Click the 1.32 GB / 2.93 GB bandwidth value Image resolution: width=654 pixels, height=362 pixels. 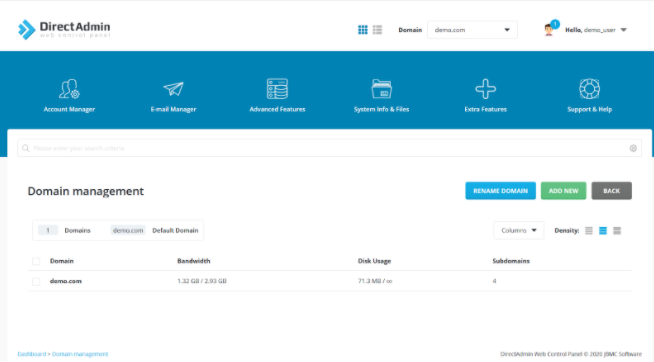click(x=202, y=281)
